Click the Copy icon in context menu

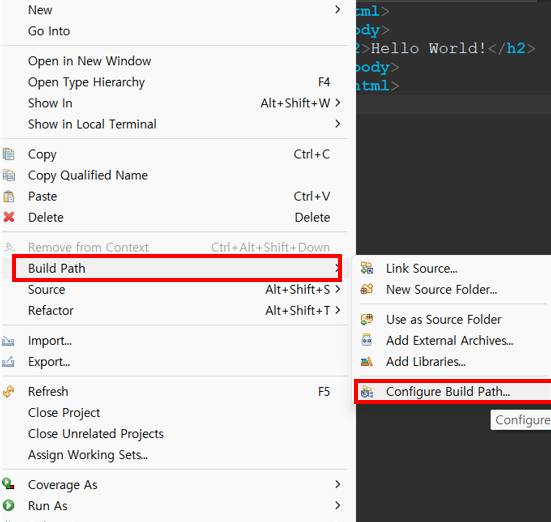tap(8, 154)
